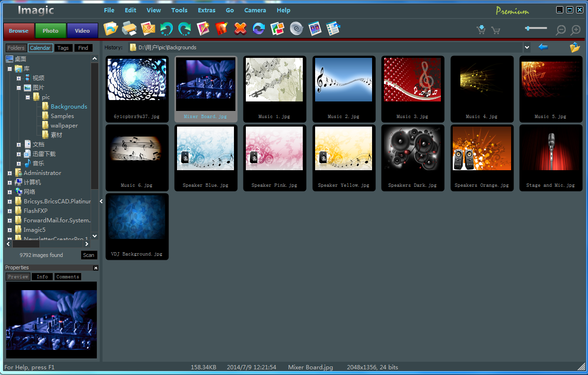Select the Speakers Orange.jpg thumbnail
The width and height of the screenshot is (588, 375).
(482, 158)
